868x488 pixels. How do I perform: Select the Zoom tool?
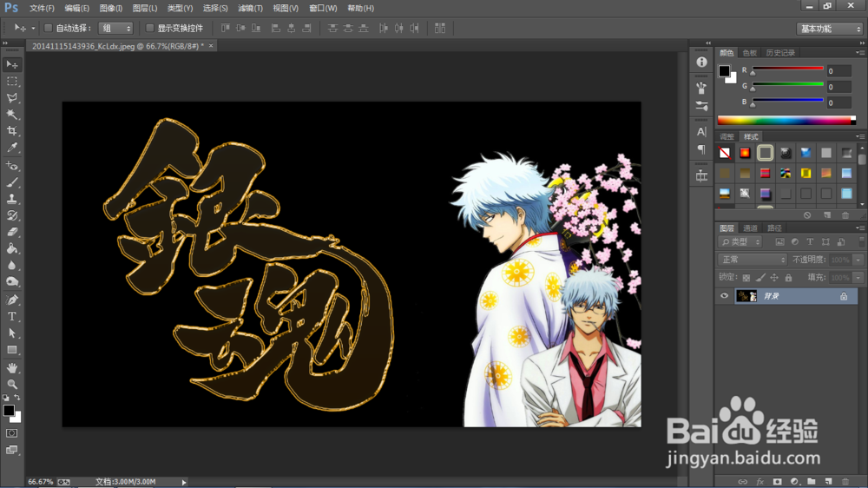click(11, 384)
